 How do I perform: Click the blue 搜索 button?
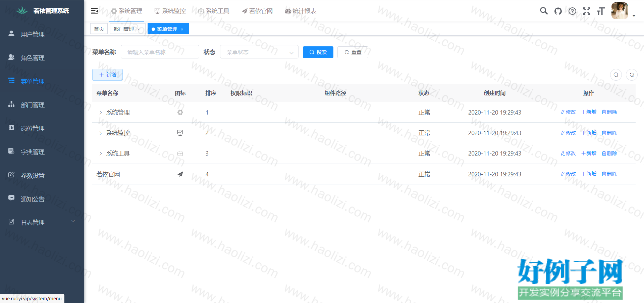coord(318,52)
